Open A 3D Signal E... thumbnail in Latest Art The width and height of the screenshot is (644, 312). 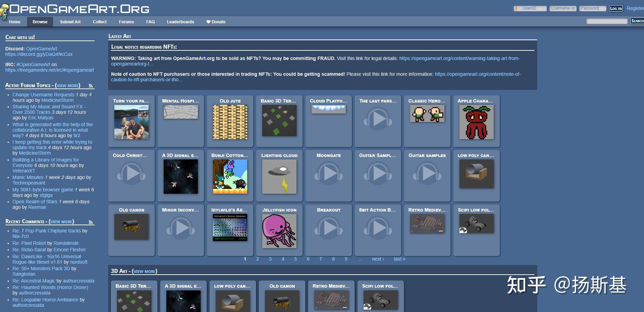[x=181, y=177]
